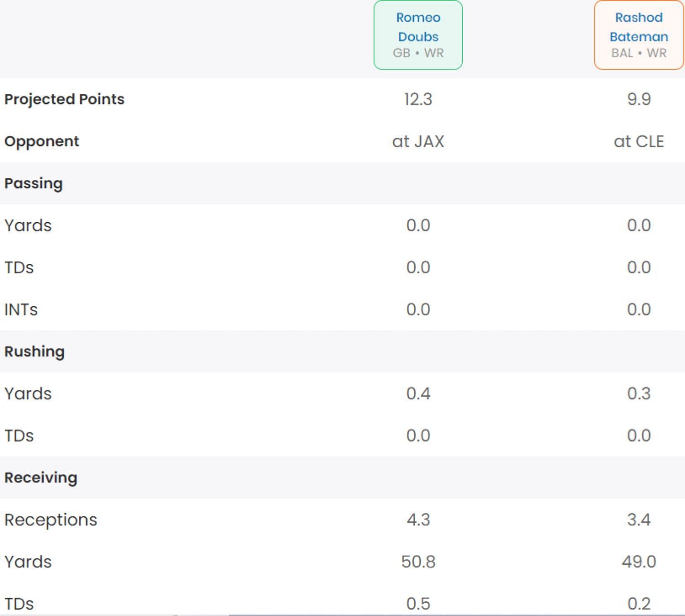Click GB • WR text under Doubs
The image size is (685, 616).
click(418, 53)
